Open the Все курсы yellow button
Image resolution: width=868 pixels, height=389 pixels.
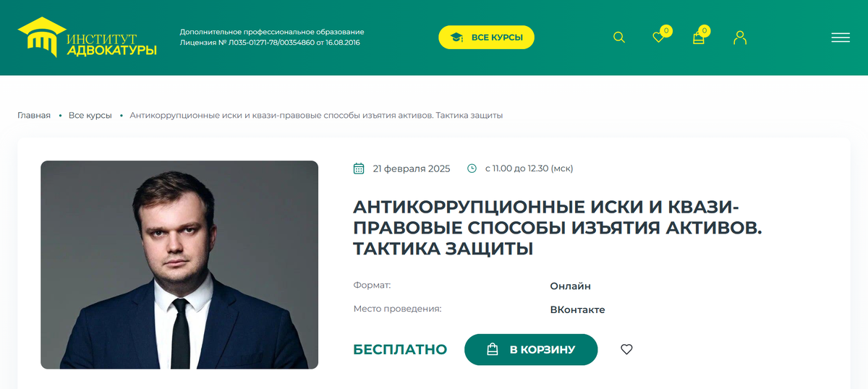click(x=486, y=38)
